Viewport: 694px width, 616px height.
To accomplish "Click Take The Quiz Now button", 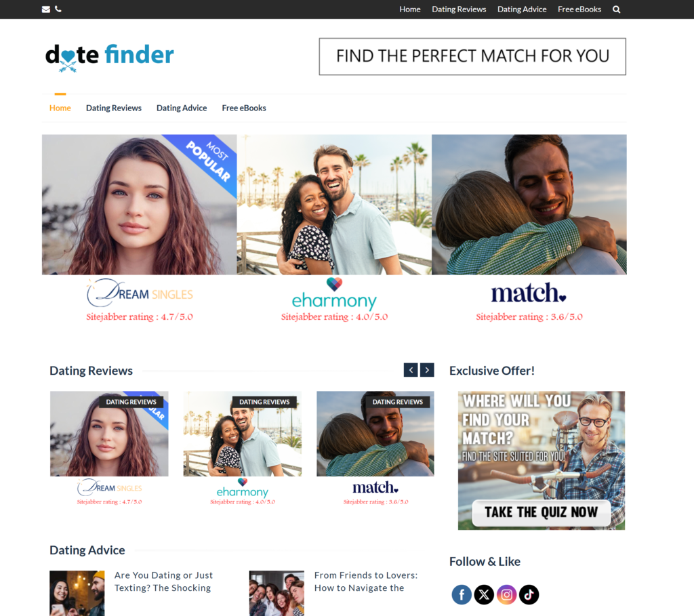I will [542, 512].
